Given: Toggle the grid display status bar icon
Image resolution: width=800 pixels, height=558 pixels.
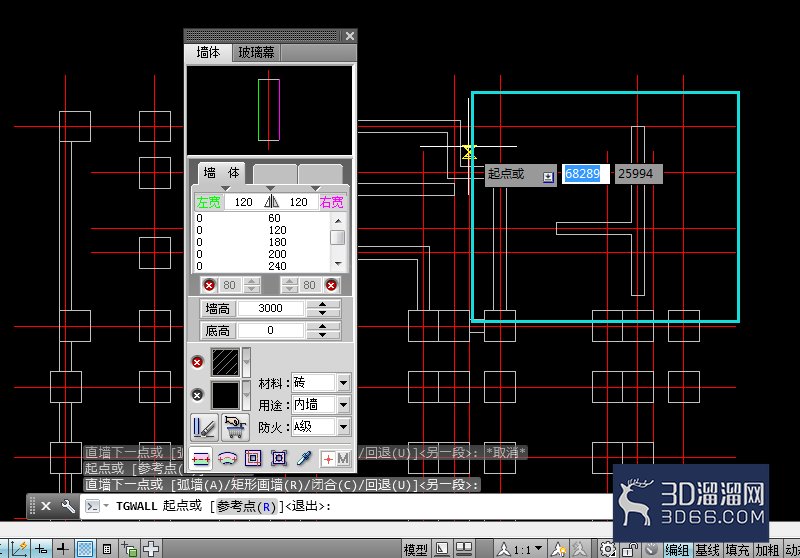Looking at the screenshot, I should [x=85, y=549].
